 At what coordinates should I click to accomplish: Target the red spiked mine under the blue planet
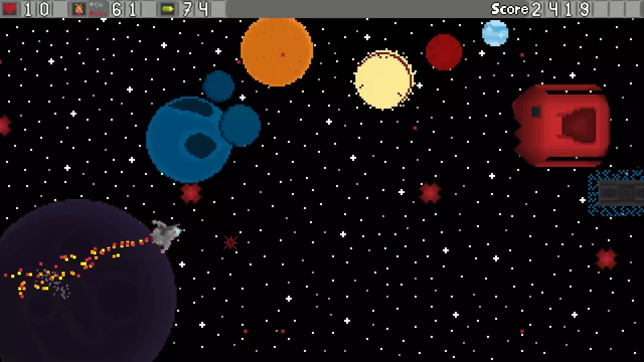pos(191,193)
